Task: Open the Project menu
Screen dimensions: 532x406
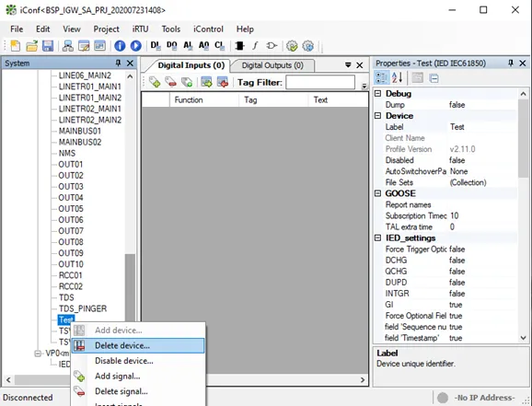Action: [106, 29]
